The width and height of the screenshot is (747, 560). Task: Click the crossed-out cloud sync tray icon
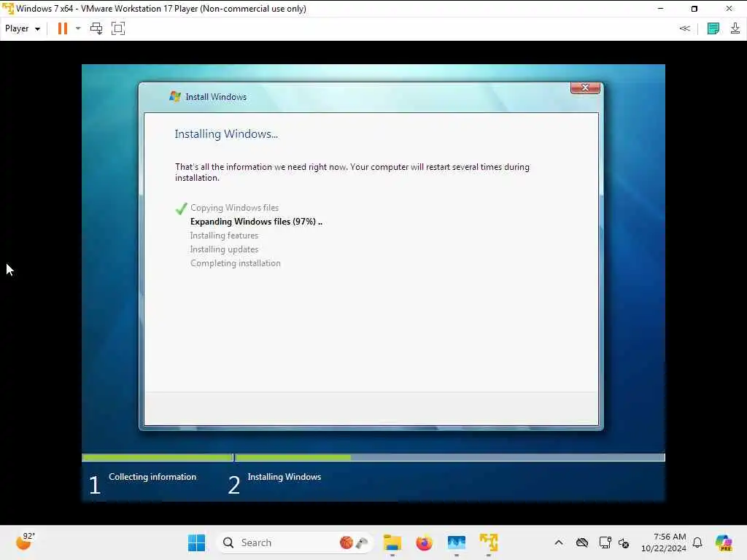tap(581, 542)
